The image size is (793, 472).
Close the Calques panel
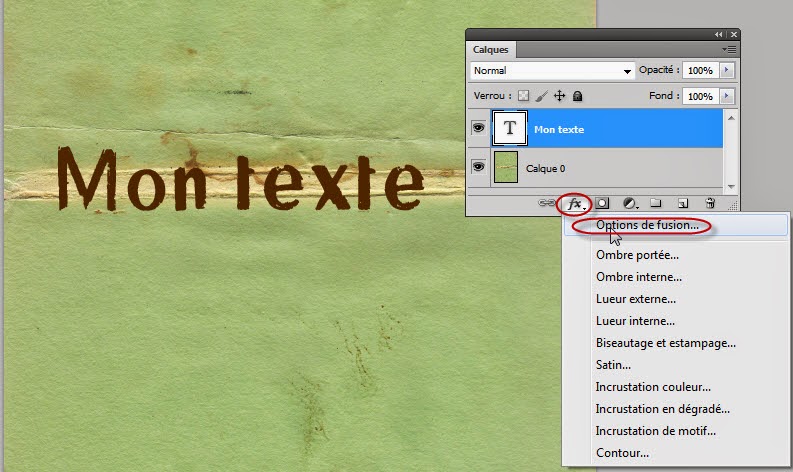pyautogui.click(x=734, y=34)
